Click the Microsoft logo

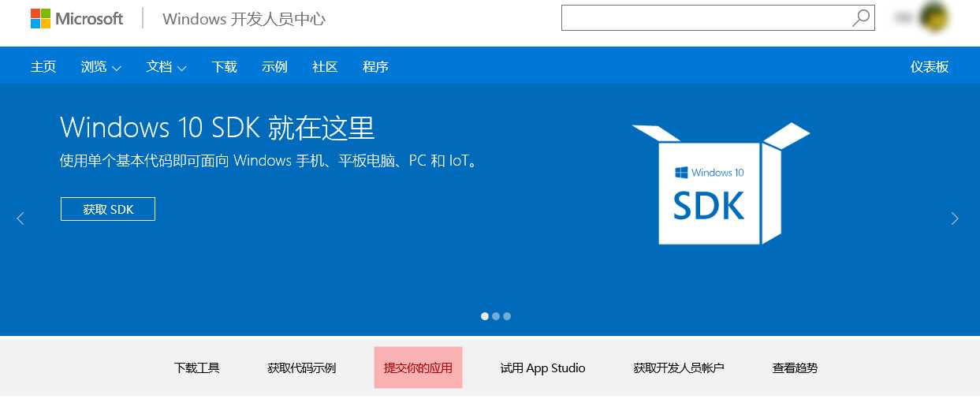pyautogui.click(x=76, y=18)
